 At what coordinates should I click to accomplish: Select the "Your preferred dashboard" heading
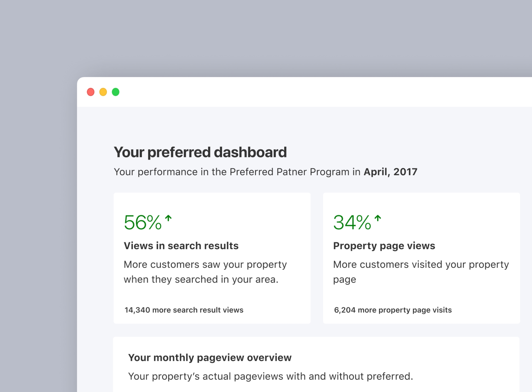tap(200, 152)
